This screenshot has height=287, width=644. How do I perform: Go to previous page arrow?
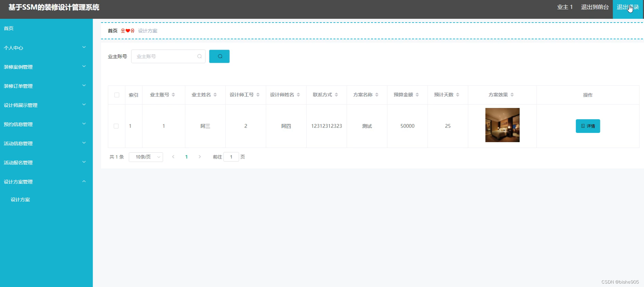[173, 157]
